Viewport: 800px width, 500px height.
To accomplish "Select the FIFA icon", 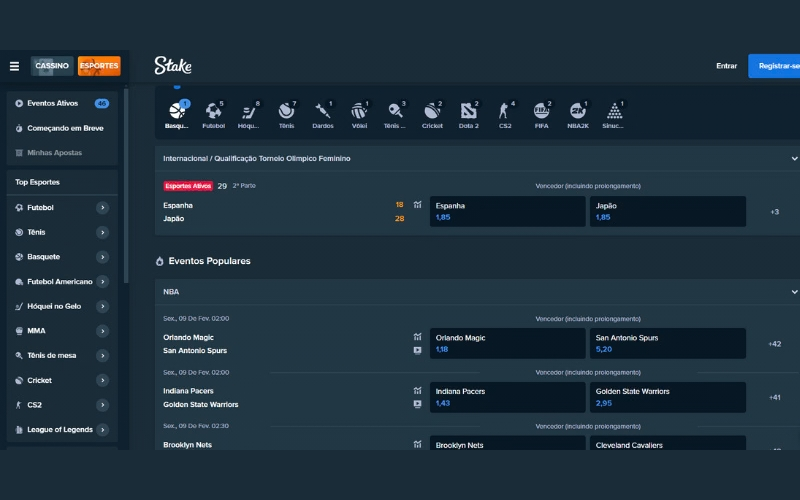I will [541, 114].
